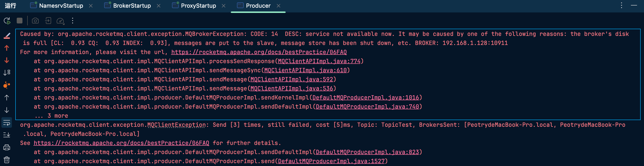Take thread dump with the camera icon

pos(35,21)
